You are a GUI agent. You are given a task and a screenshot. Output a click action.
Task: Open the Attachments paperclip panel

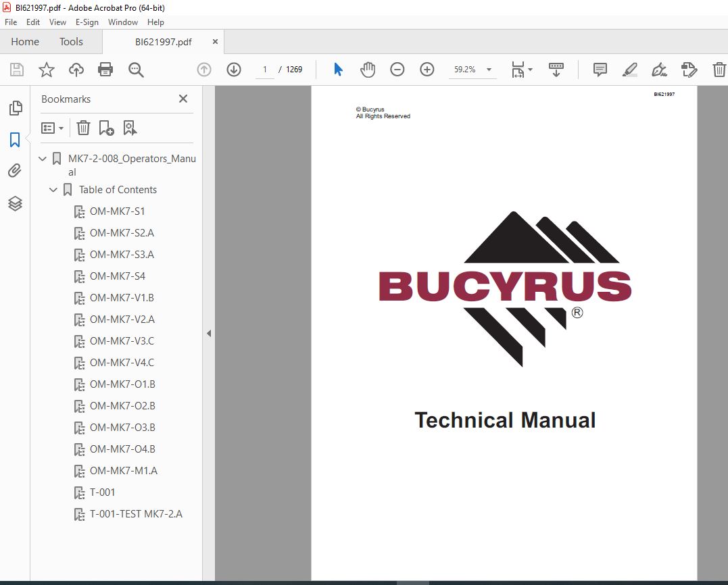(x=15, y=171)
